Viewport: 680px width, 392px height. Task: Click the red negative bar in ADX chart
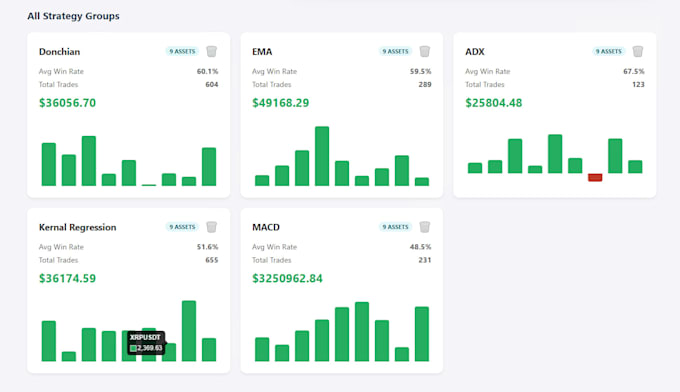(595, 177)
